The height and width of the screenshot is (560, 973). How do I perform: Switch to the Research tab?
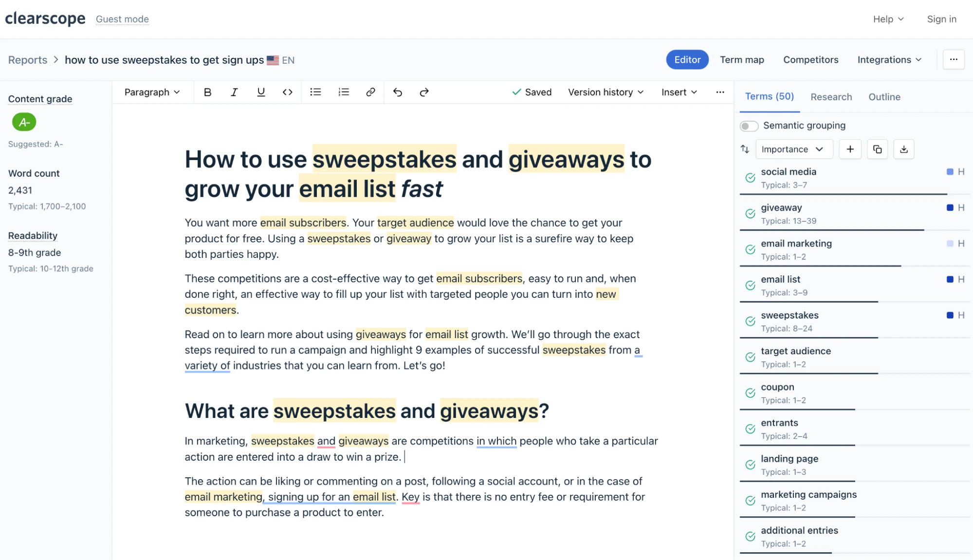click(831, 97)
